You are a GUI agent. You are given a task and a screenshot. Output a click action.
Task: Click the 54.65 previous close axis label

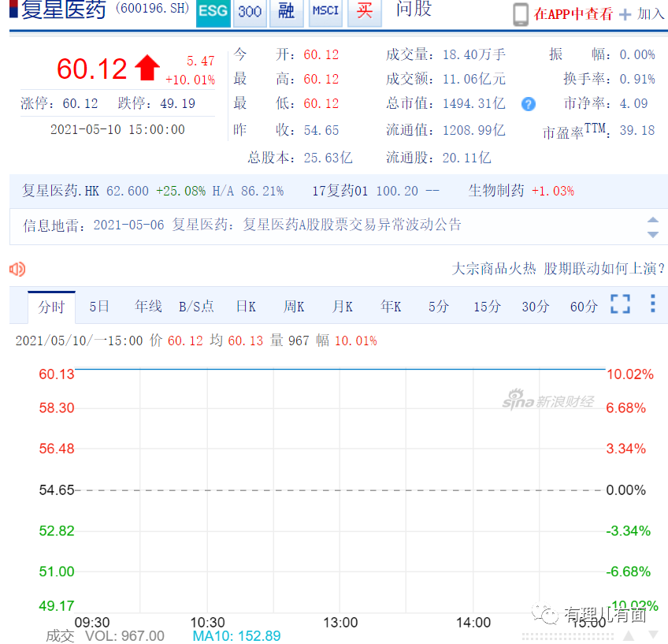(57, 490)
